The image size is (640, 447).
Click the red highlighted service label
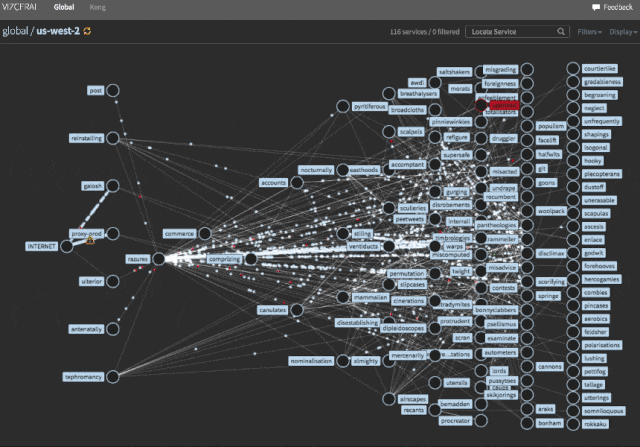click(503, 105)
